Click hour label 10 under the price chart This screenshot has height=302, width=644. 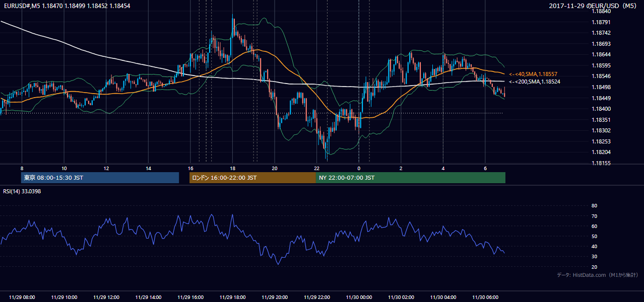point(64,168)
